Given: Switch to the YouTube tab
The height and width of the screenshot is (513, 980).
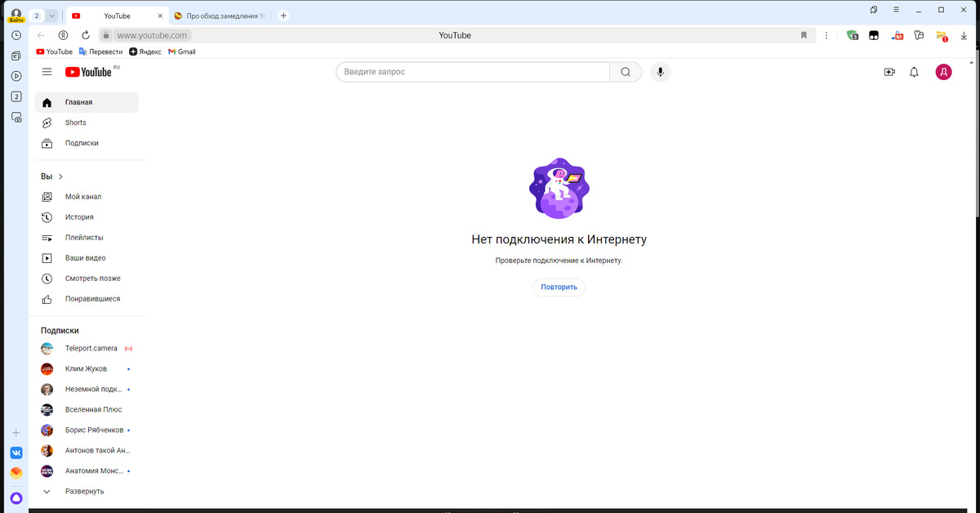Looking at the screenshot, I should 117,16.
